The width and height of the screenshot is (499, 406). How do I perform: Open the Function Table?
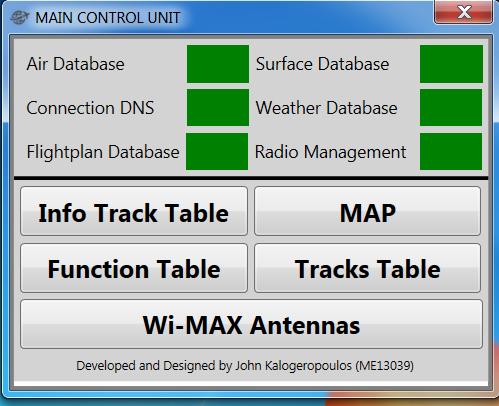click(x=134, y=268)
